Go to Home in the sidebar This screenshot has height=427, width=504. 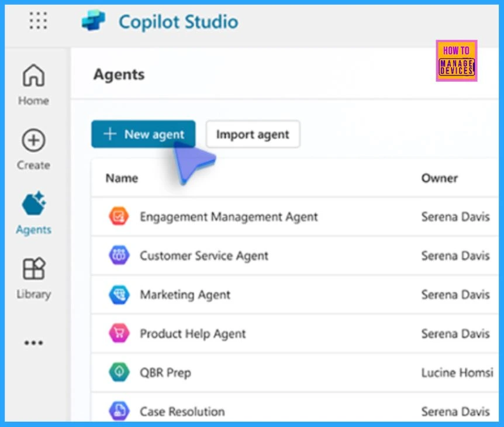[x=33, y=85]
